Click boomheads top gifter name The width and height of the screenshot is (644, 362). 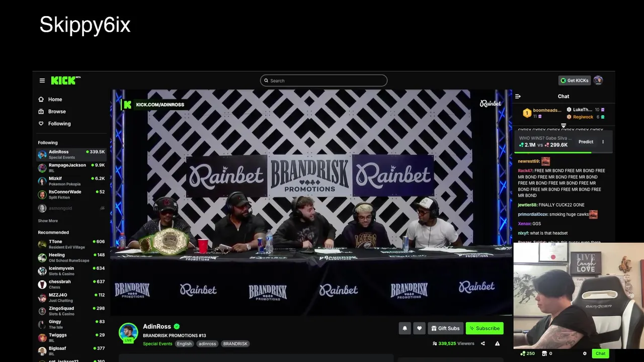click(547, 110)
